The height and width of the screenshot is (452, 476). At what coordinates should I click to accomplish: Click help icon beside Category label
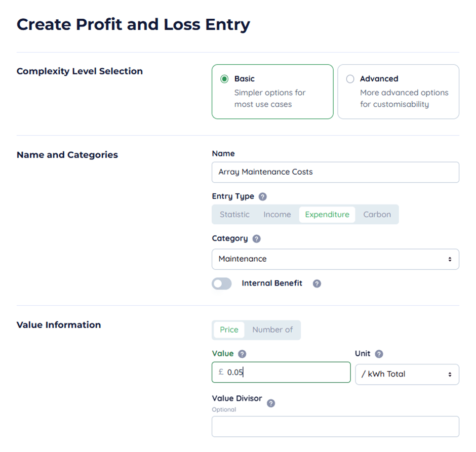coord(256,238)
